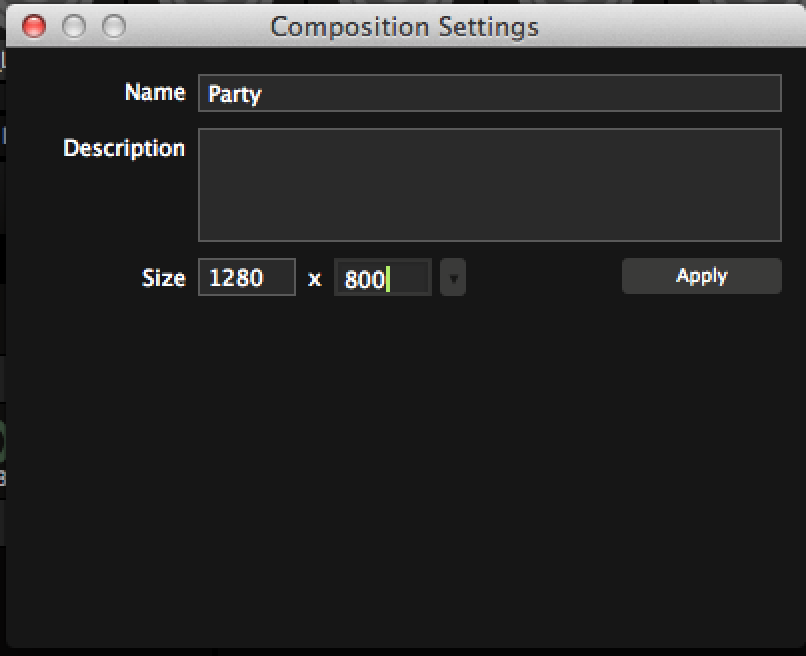Select the height field showing 800
Viewport: 806px width, 656px height.
click(x=382, y=278)
